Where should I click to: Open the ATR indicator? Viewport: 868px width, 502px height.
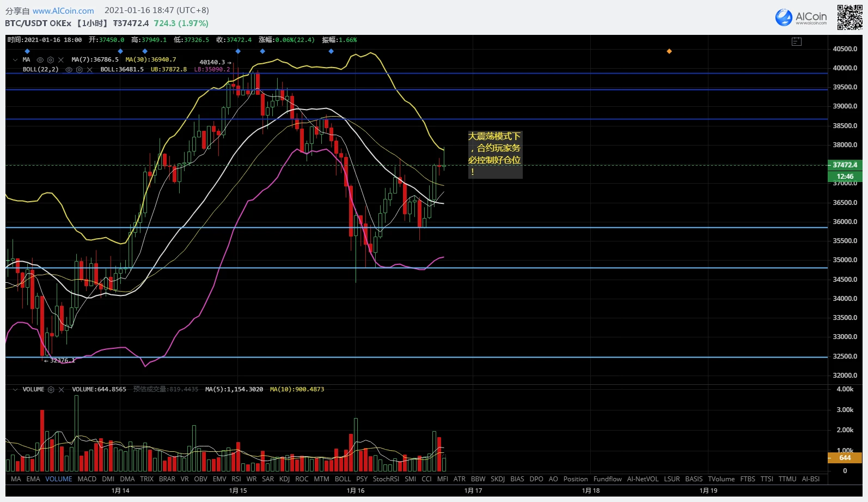460,479
